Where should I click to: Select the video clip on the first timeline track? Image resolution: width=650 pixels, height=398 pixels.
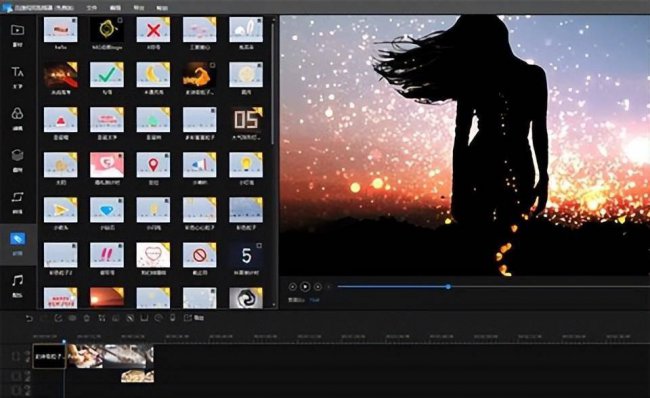click(110, 356)
